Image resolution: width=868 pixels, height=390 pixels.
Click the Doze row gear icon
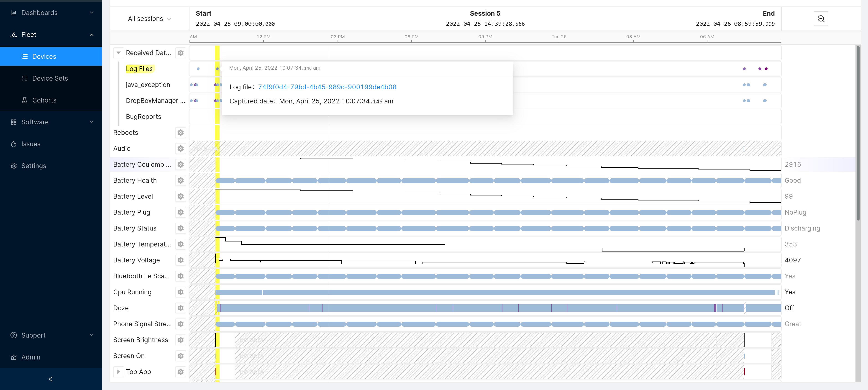pos(181,308)
